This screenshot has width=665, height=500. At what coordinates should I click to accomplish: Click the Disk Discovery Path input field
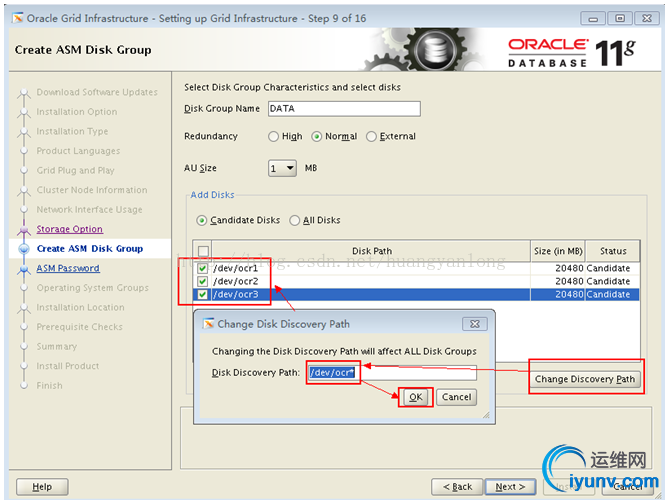(392, 372)
